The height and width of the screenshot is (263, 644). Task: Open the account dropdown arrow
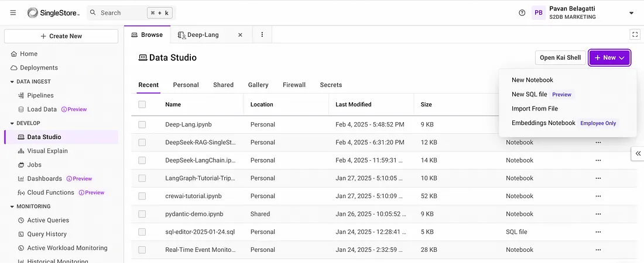[x=631, y=13]
